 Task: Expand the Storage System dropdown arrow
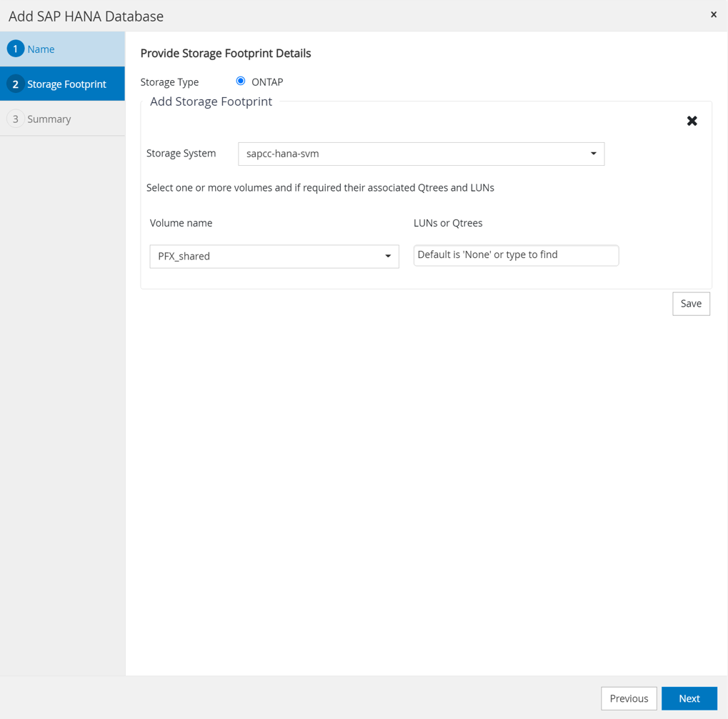pos(593,154)
